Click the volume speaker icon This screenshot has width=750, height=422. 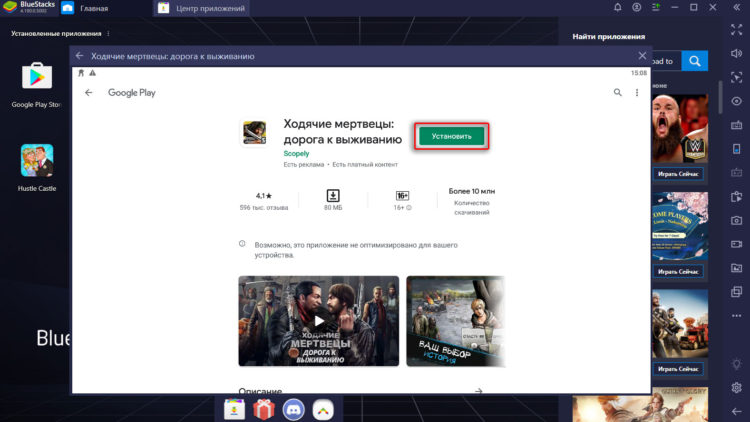click(x=737, y=54)
